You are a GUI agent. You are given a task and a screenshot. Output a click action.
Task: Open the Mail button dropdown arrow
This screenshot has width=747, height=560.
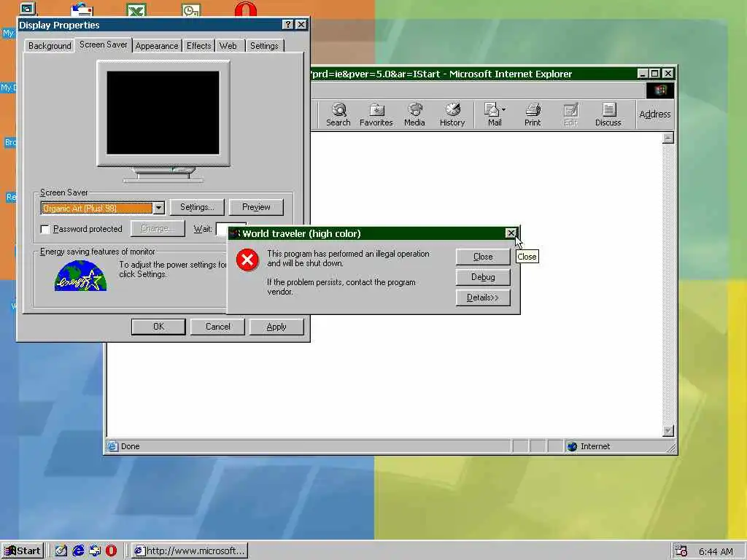click(x=503, y=109)
